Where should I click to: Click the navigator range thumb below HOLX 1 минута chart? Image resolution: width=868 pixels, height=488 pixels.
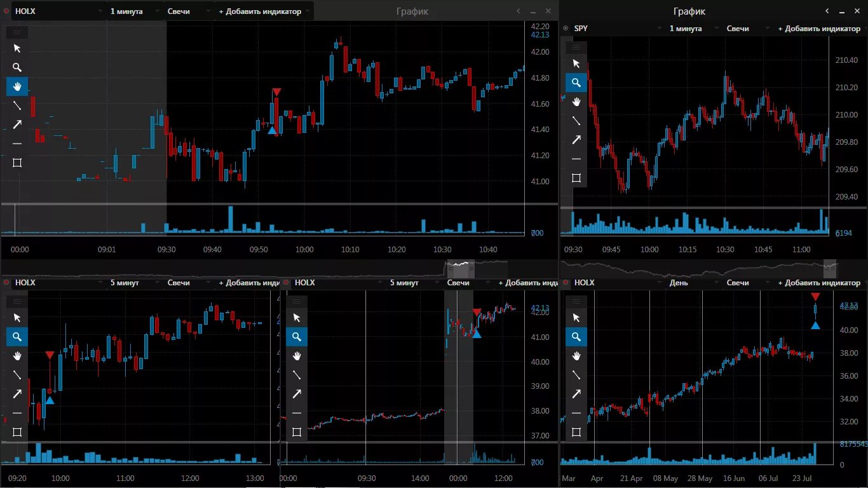click(461, 268)
